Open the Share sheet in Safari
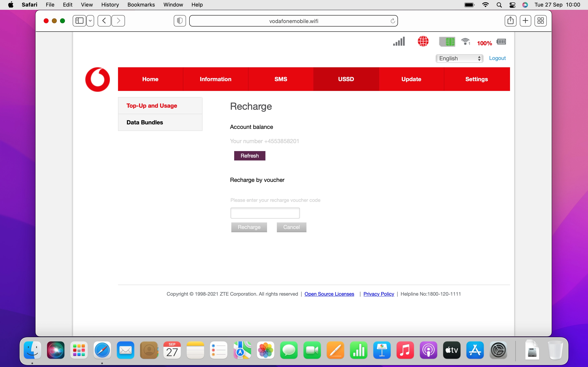This screenshot has height=367, width=588. 510,21
